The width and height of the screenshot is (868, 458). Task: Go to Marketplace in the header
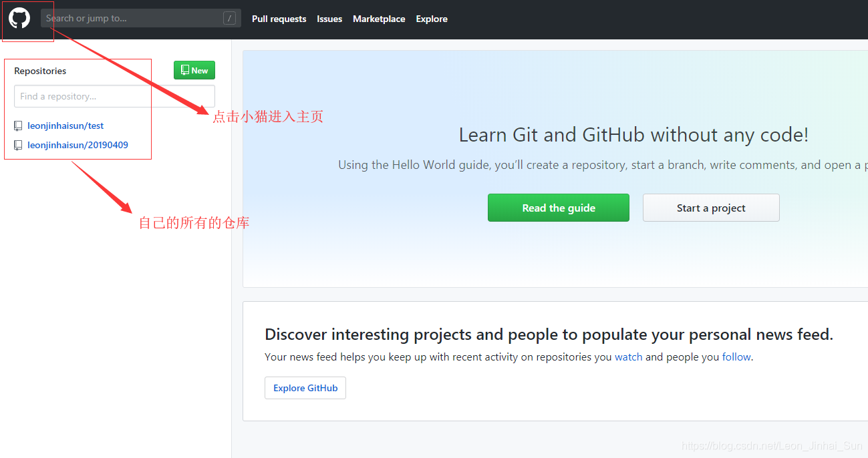[x=379, y=19]
